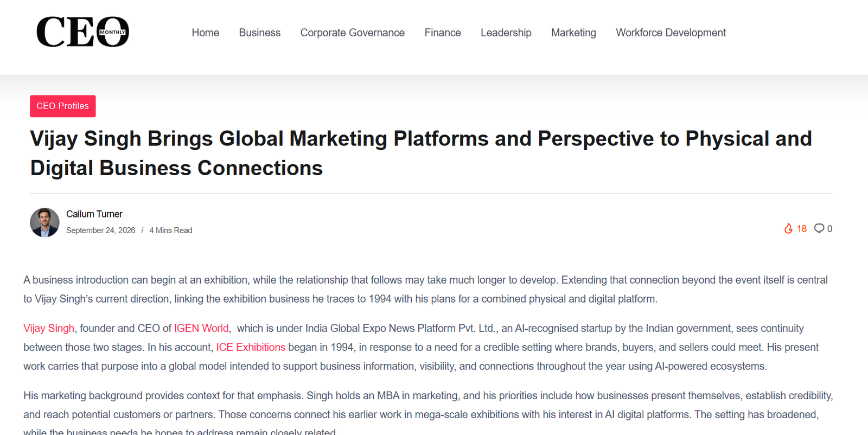Viewport: 868px width, 435px height.
Task: Open the author name Callum Turner
Action: coord(94,214)
